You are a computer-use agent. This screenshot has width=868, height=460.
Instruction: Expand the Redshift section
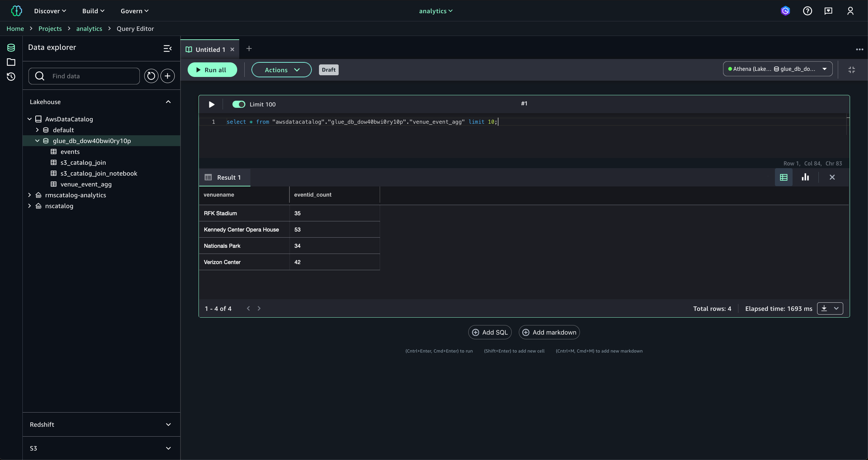[168, 424]
